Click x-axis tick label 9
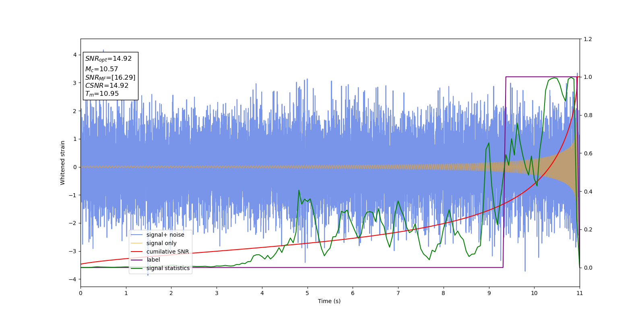 click(x=489, y=293)
